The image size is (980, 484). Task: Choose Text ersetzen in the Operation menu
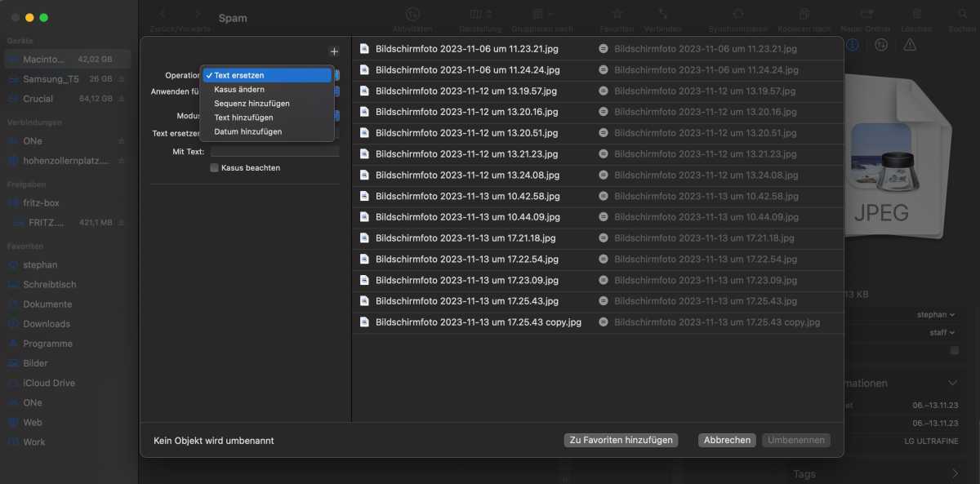coord(266,75)
